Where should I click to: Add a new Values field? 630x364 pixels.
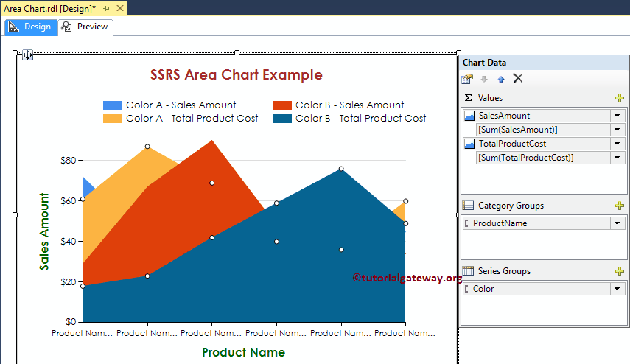pyautogui.click(x=620, y=98)
